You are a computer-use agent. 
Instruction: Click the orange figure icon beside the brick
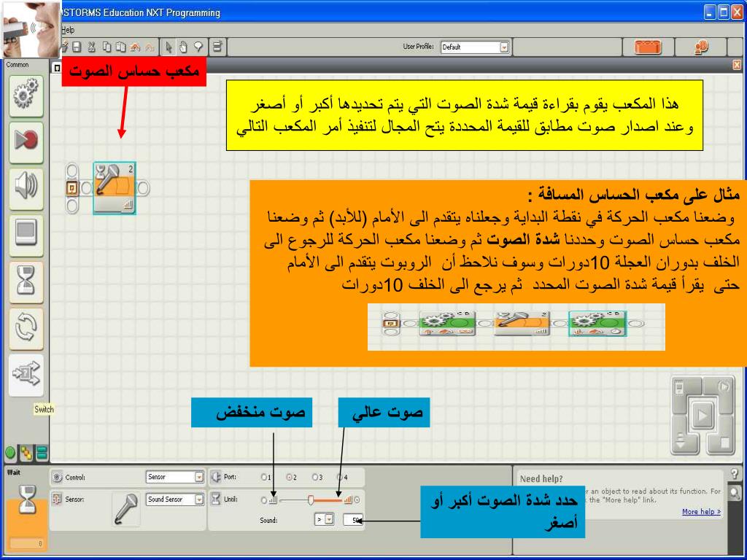coord(701,47)
